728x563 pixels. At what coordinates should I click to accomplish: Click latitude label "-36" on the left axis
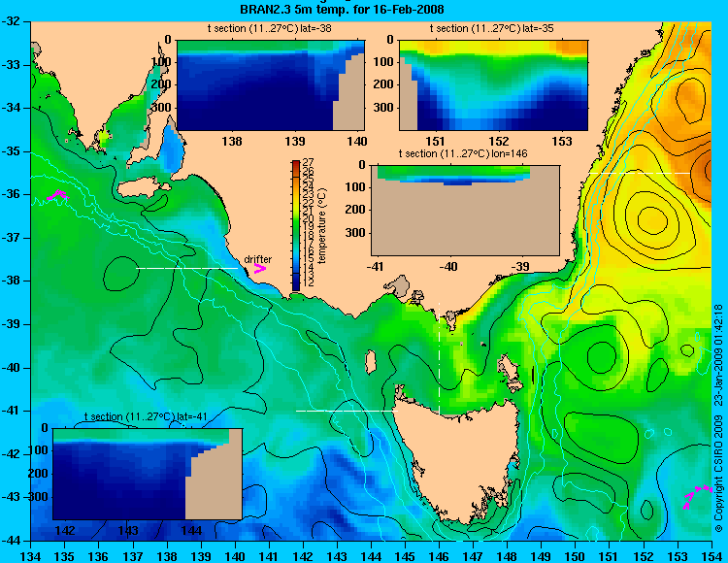coord(12,194)
